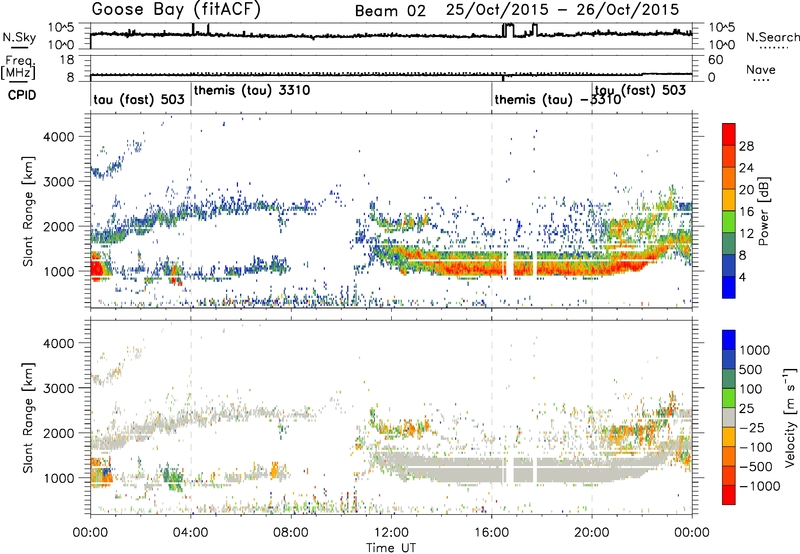The image size is (800, 554).
Task: Click the "60" tick on Nave axis
Action: coord(715,60)
